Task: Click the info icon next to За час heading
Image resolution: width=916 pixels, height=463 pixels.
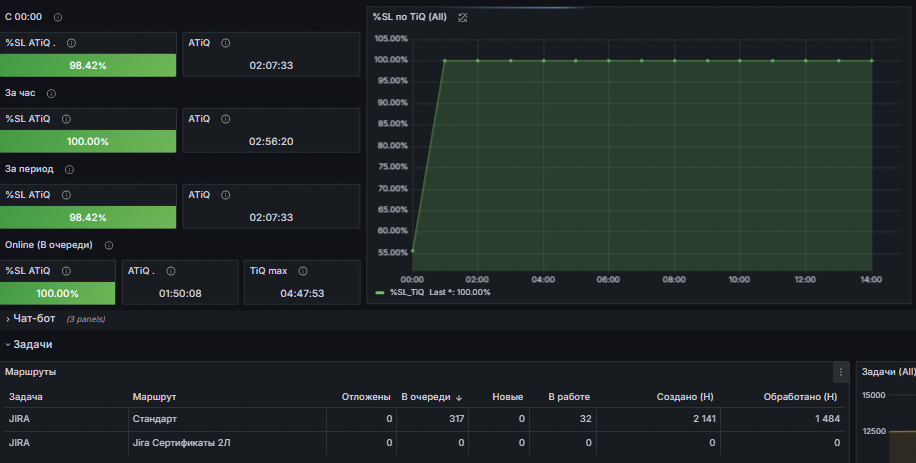Action: 51,93
